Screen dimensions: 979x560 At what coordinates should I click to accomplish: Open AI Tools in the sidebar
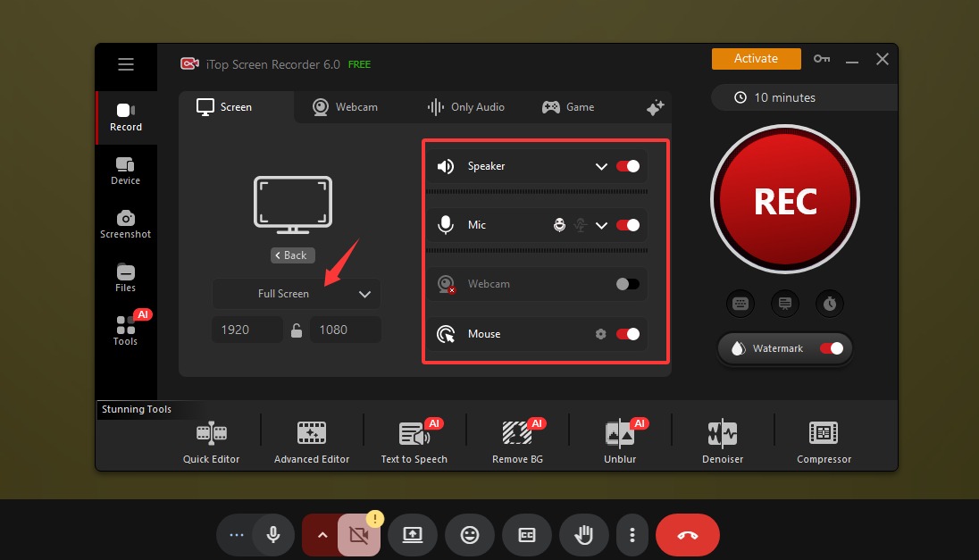125,330
